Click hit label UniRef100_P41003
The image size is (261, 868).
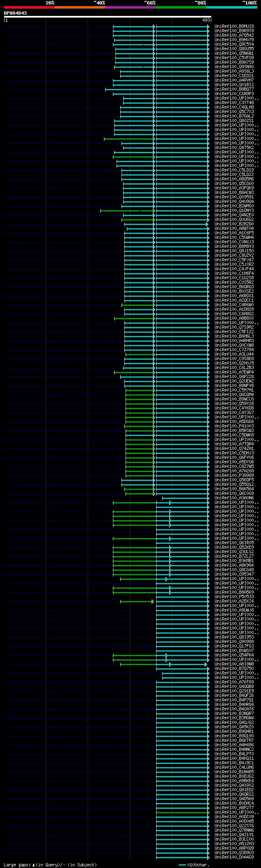click(x=234, y=426)
